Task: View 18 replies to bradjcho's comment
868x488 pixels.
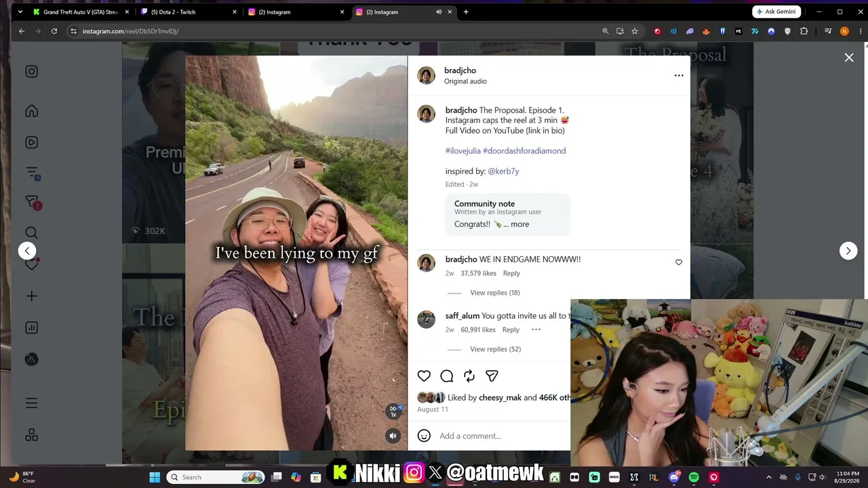Action: 495,293
